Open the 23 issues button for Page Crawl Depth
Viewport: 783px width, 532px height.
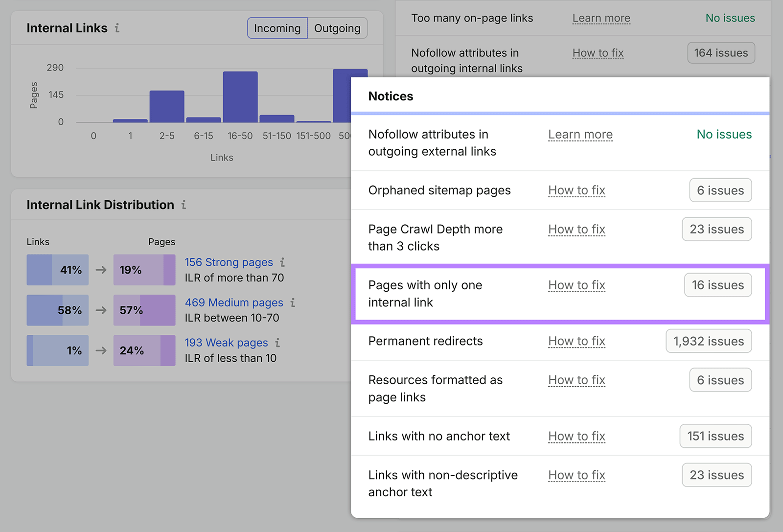coord(717,230)
